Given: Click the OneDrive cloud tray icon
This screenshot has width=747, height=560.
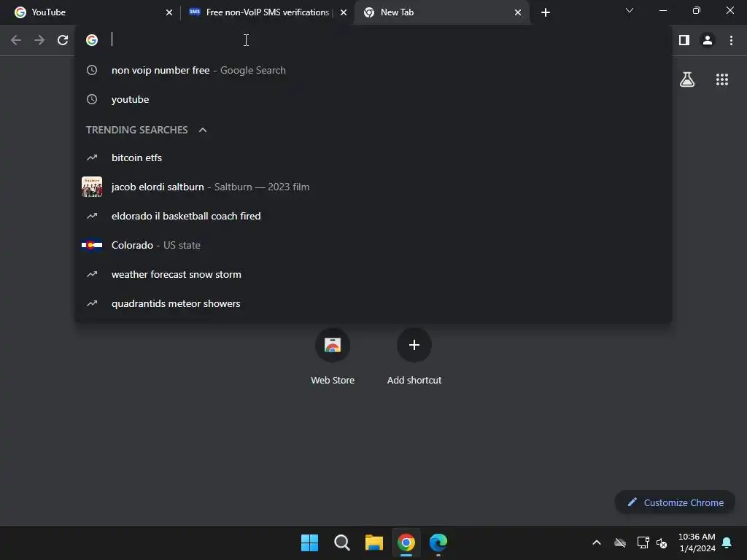Looking at the screenshot, I should [620, 542].
